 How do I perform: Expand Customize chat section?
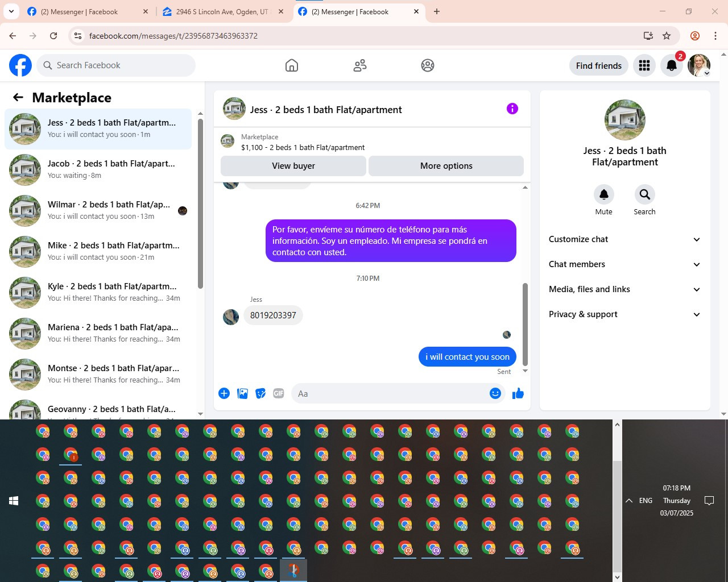[x=624, y=239]
